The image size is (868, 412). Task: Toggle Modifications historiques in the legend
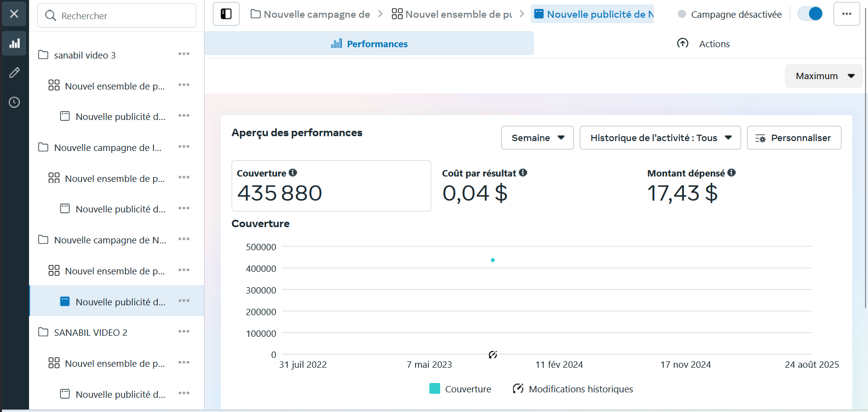(x=573, y=389)
